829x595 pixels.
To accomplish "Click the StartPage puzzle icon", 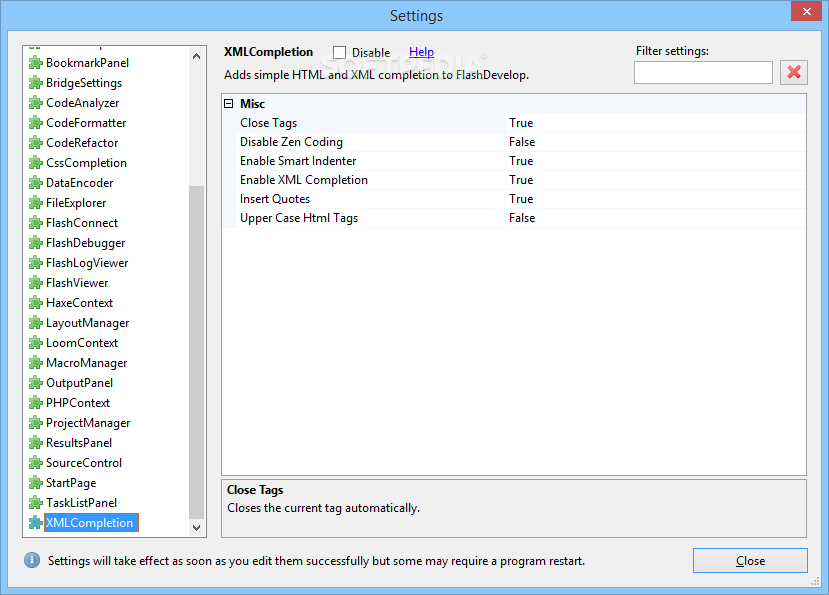I will click(x=35, y=483).
